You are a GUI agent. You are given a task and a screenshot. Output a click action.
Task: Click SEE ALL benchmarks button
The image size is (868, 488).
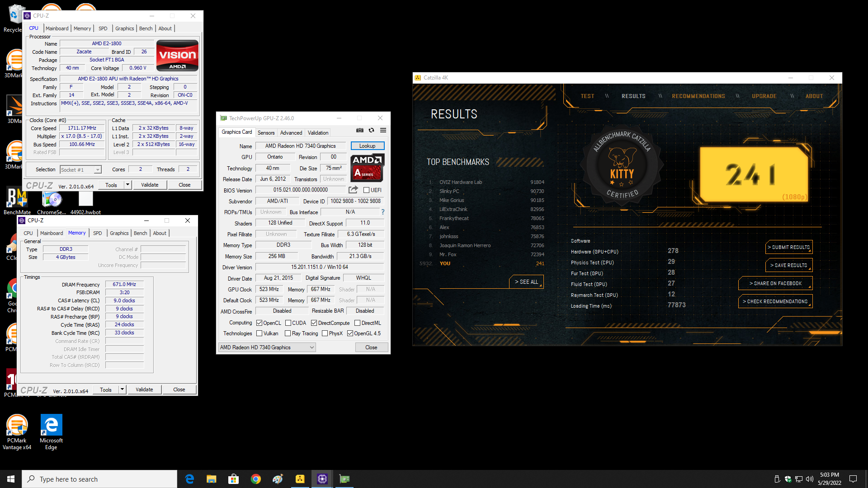526,282
